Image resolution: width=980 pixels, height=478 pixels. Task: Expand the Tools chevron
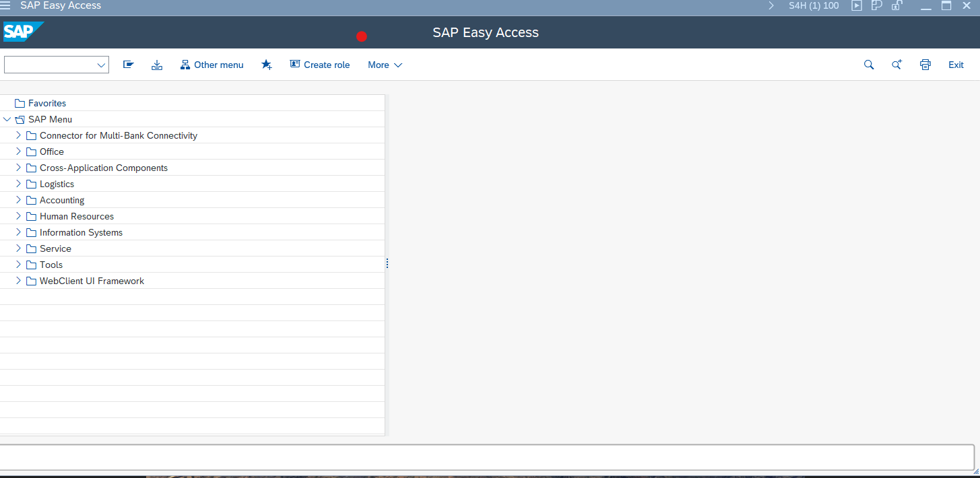click(x=18, y=264)
